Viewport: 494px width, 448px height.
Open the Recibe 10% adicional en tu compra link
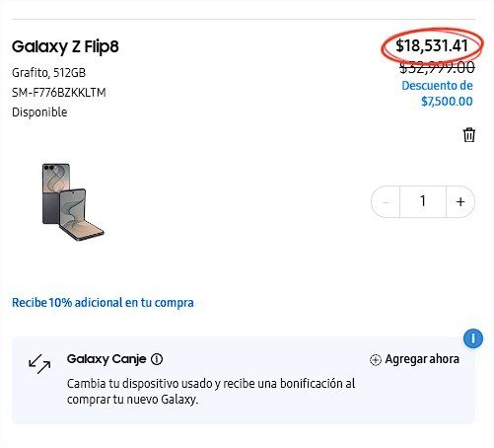(103, 303)
